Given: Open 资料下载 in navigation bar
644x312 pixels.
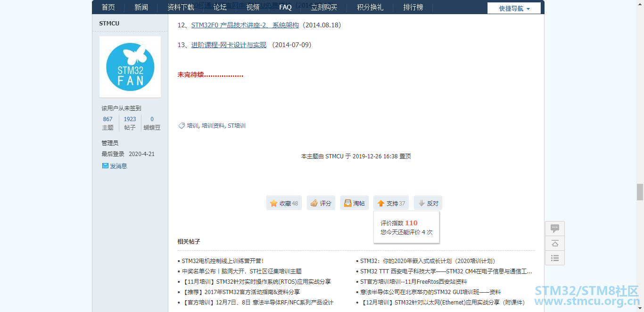Looking at the screenshot, I should (x=181, y=7).
